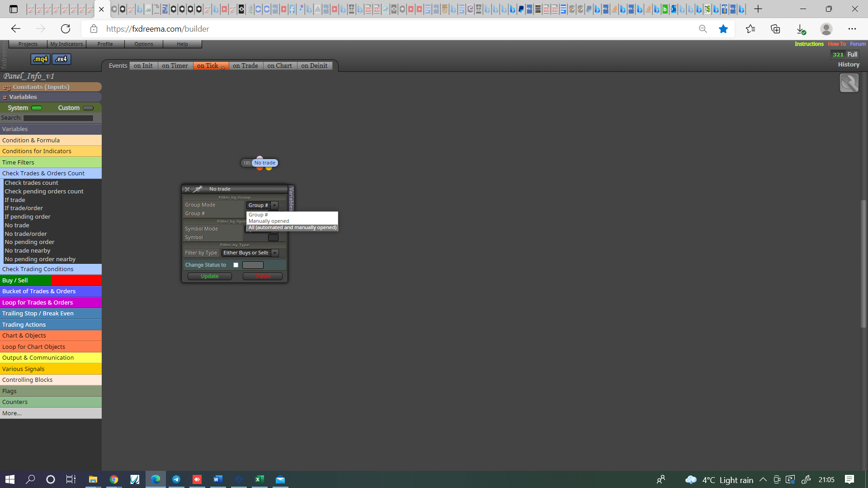The width and height of the screenshot is (868, 488).
Task: Open the Instructions link
Action: point(809,44)
